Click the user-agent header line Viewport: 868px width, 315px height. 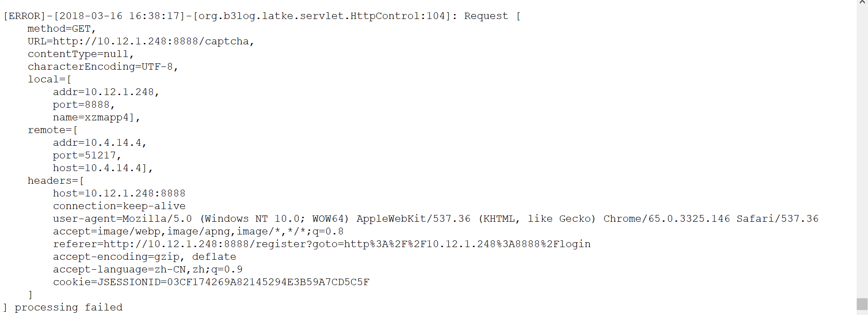[435, 219]
